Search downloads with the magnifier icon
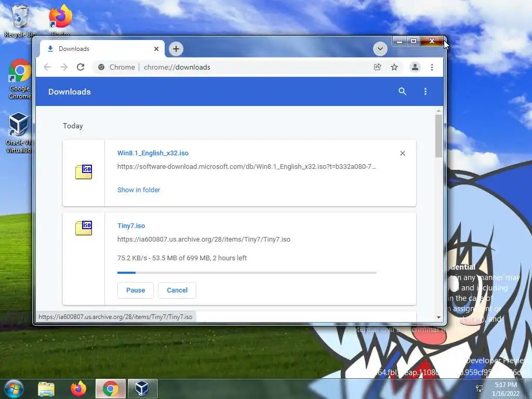The width and height of the screenshot is (532, 399). [402, 91]
